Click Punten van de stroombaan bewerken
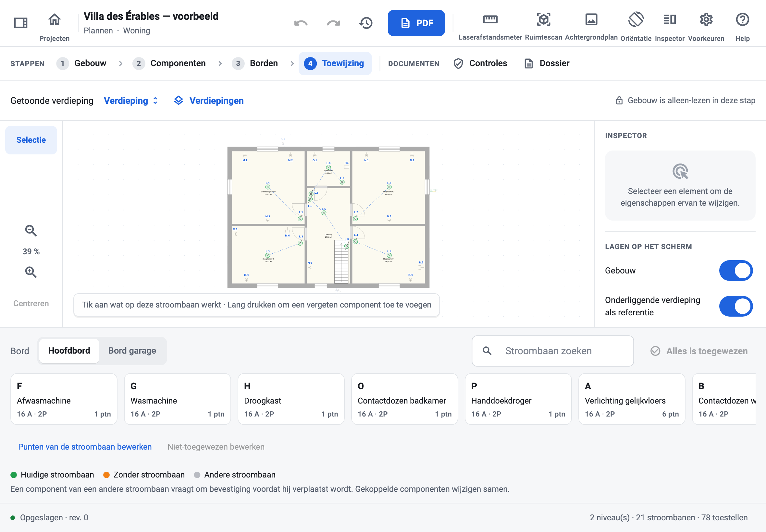Viewport: 766px width, 532px height. pyautogui.click(x=85, y=447)
